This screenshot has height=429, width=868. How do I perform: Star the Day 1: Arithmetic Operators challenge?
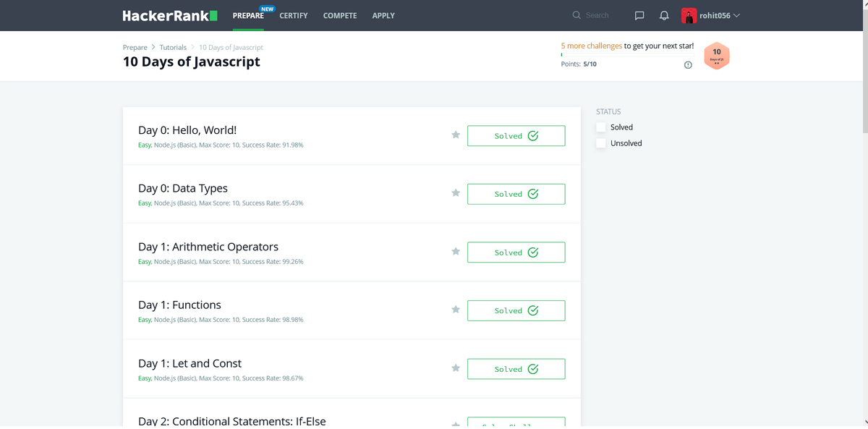coord(456,252)
